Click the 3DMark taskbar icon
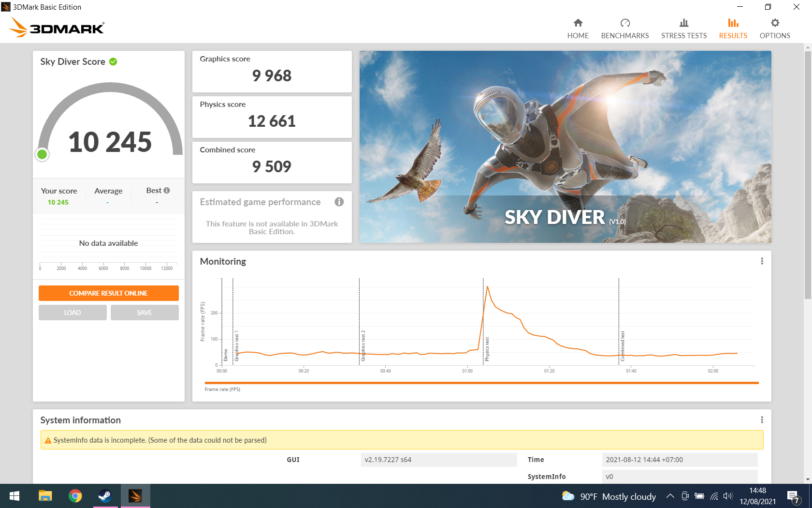Screen dimensions: 812x508 point(135,496)
